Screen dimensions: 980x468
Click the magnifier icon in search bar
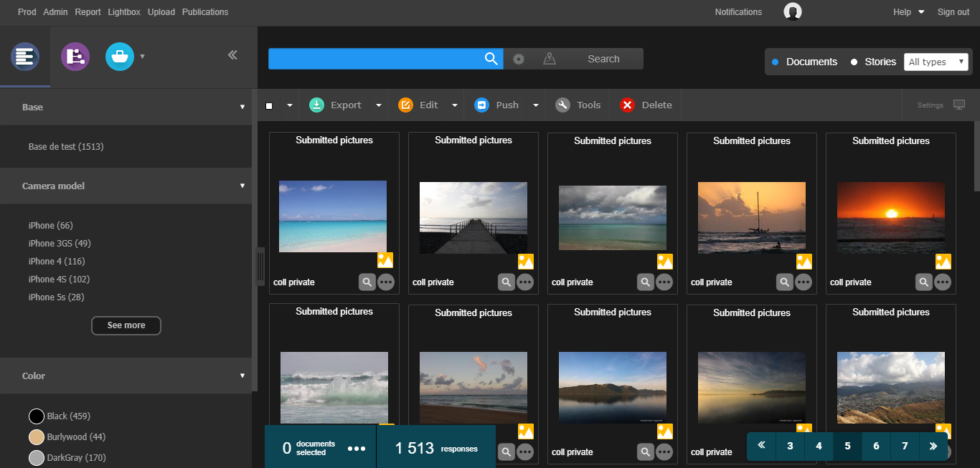(491, 59)
